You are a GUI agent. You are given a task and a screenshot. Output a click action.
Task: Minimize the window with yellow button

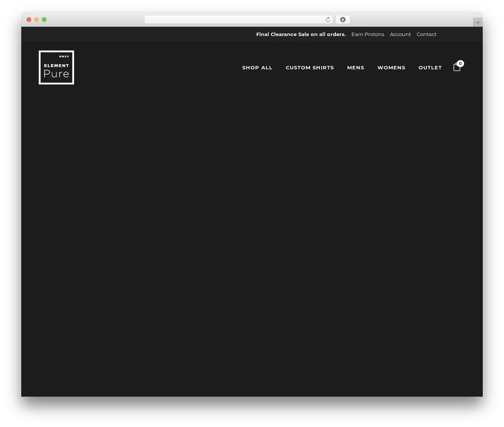tap(37, 20)
